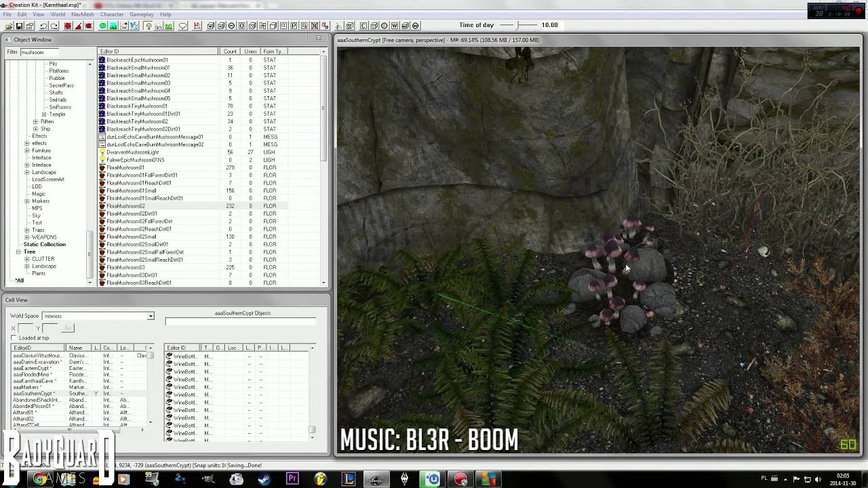Screen dimensions: 868x488
Task: Select FloraMushroom03 in the object list
Action: (x=125, y=268)
